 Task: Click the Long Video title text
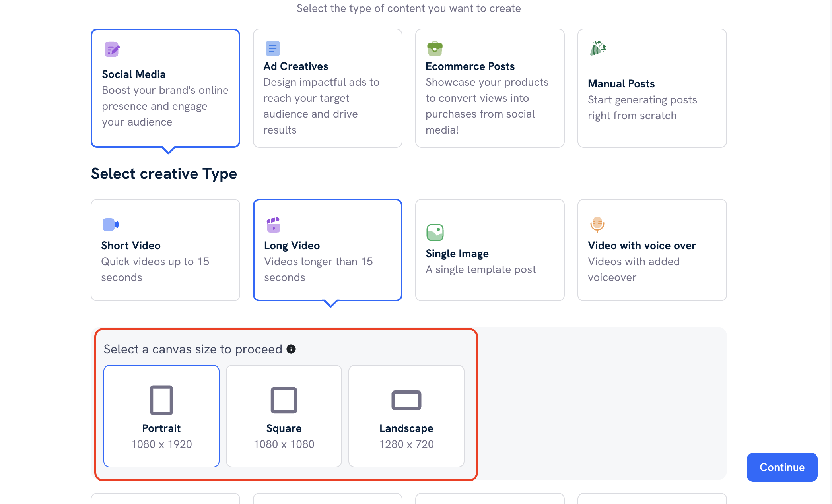[x=292, y=246]
